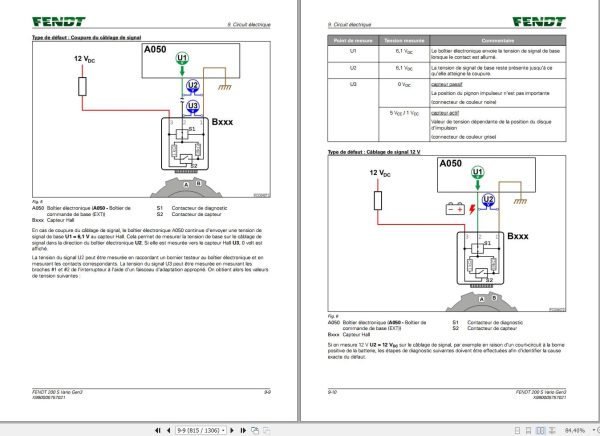
Task: Click the battery symbol in right diagram
Action: [455, 209]
